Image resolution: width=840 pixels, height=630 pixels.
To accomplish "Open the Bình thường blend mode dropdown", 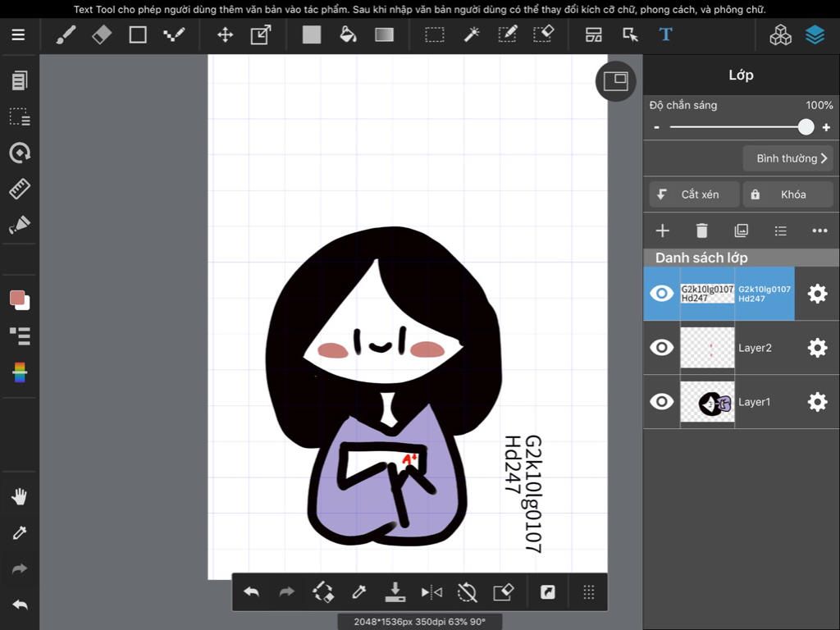I will pyautogui.click(x=787, y=158).
